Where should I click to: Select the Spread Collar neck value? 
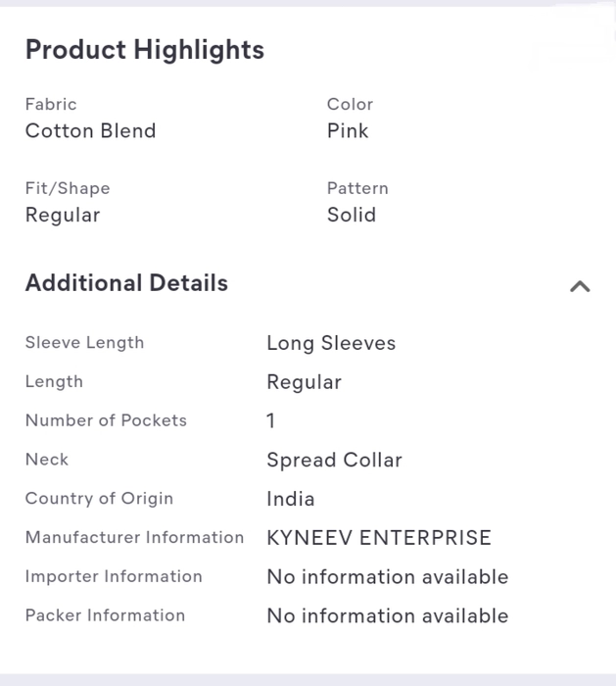(x=335, y=461)
